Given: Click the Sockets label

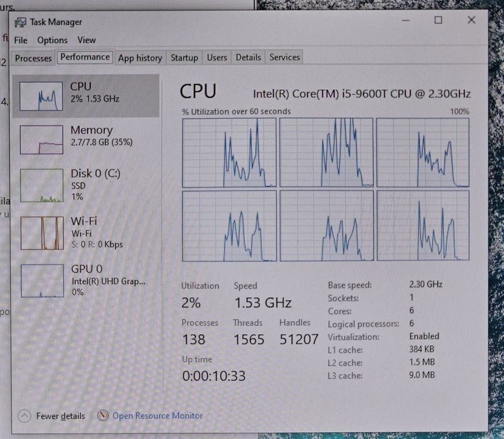Looking at the screenshot, I should click(343, 298).
